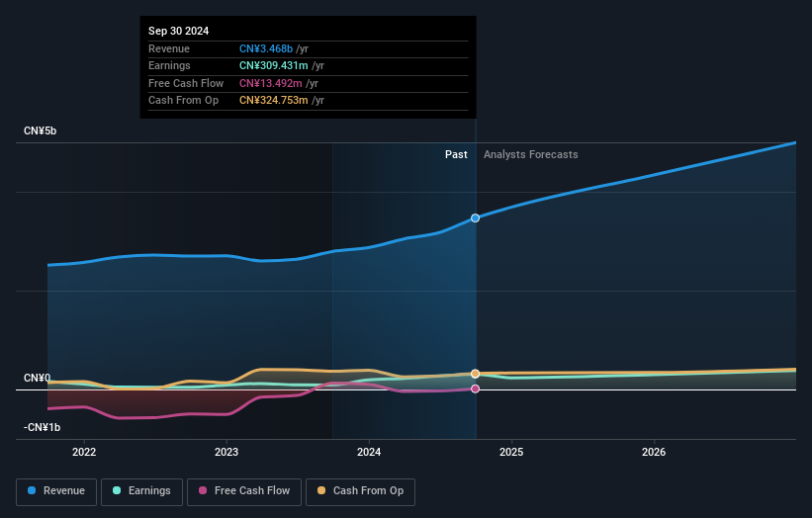Select the 2024 x-axis label

[x=369, y=452]
